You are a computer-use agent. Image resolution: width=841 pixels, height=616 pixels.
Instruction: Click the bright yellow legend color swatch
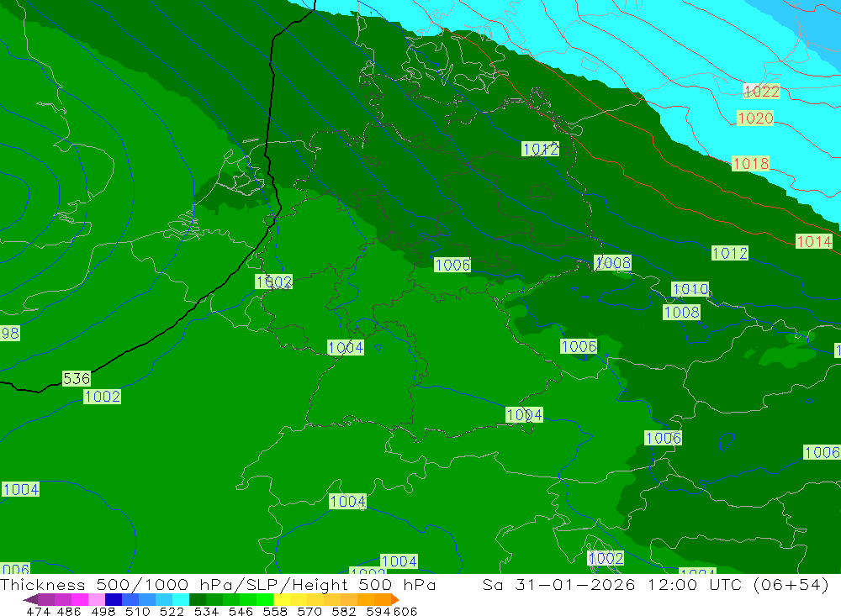[x=282, y=599]
